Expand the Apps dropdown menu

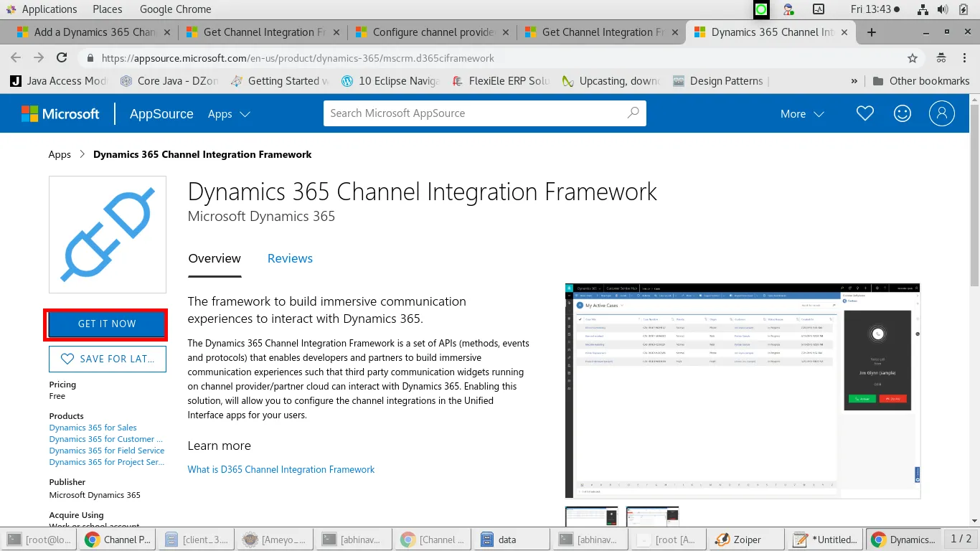(x=229, y=114)
